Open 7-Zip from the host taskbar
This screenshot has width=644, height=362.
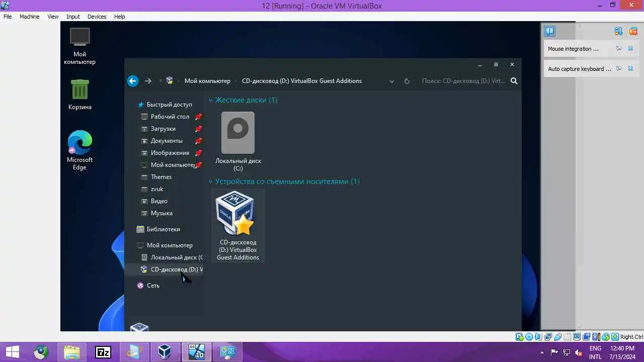click(x=103, y=352)
